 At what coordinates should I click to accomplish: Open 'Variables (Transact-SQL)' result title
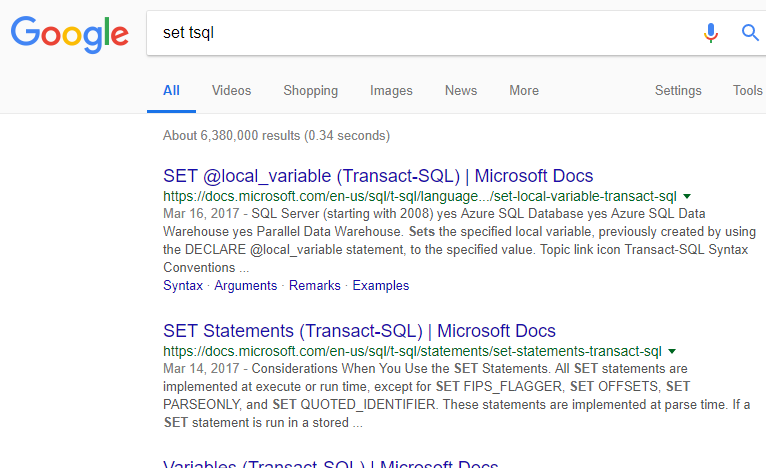331,463
